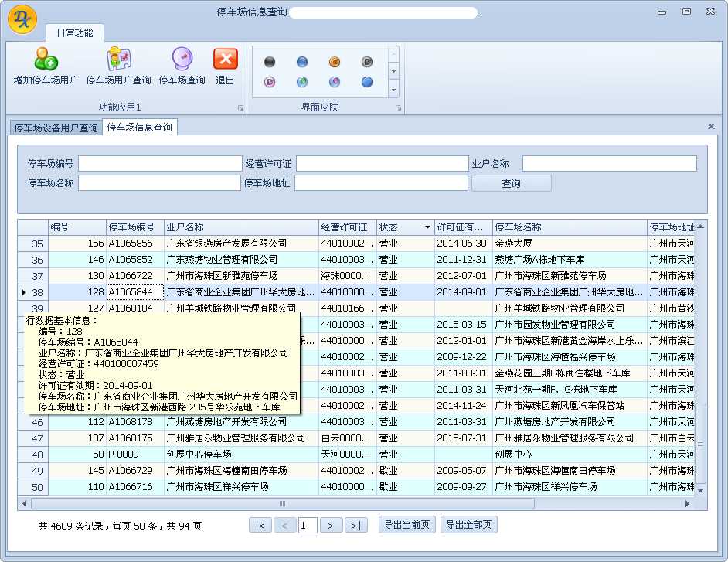The image size is (728, 562).
Task: Click the 查询 search button
Action: click(x=511, y=183)
